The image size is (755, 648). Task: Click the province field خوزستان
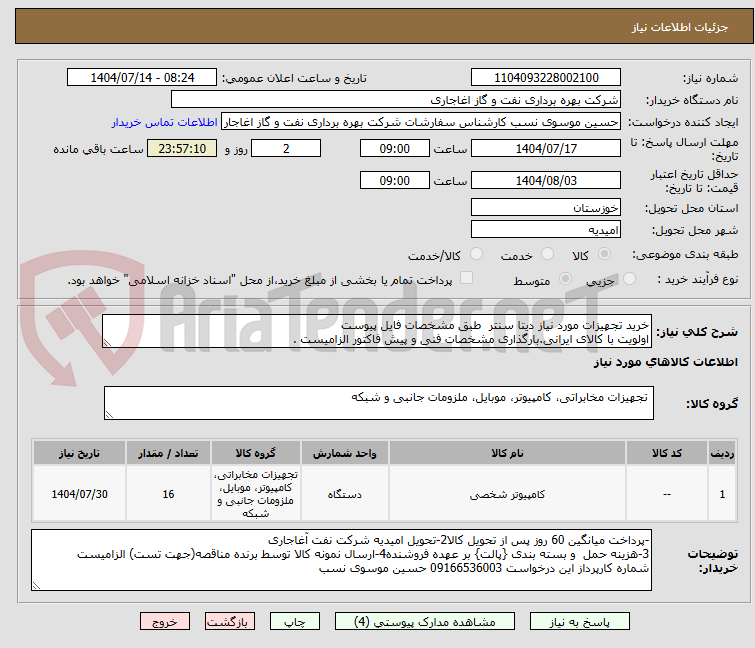(x=546, y=207)
